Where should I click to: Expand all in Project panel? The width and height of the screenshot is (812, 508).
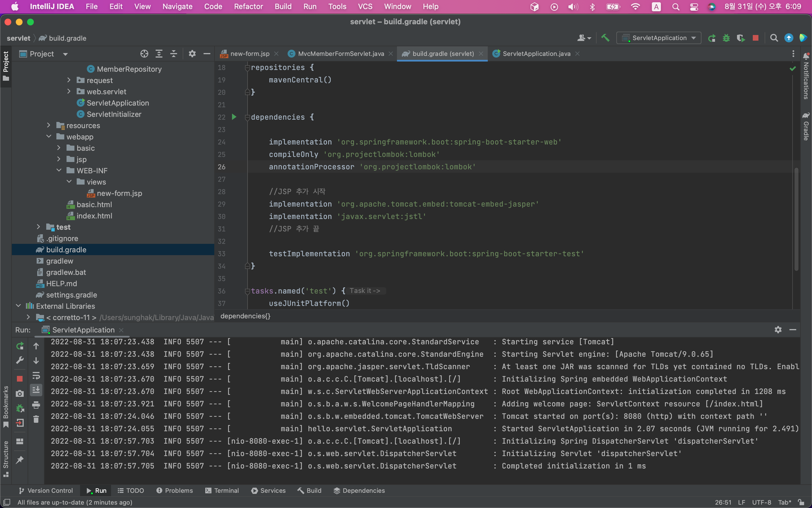[159, 54]
